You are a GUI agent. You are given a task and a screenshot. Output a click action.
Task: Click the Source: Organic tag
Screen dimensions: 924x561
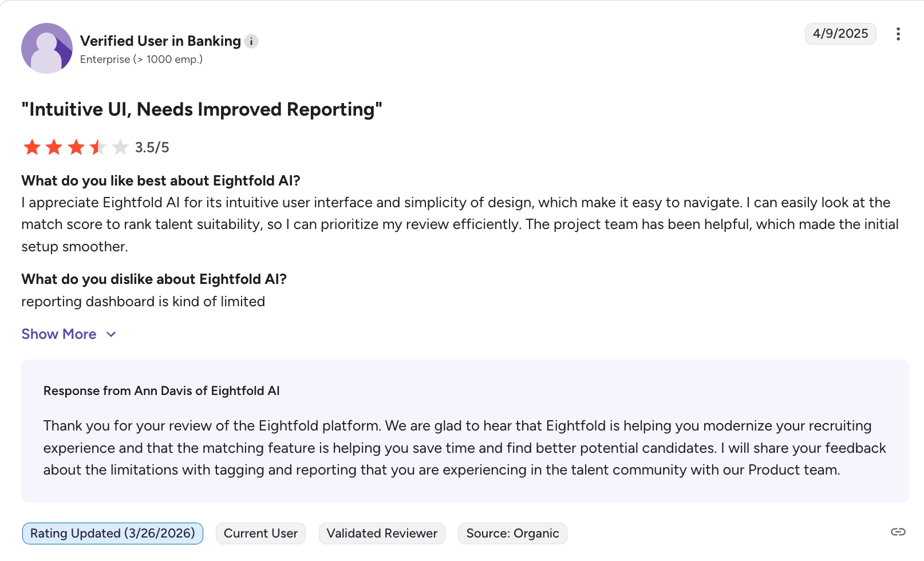click(x=512, y=534)
